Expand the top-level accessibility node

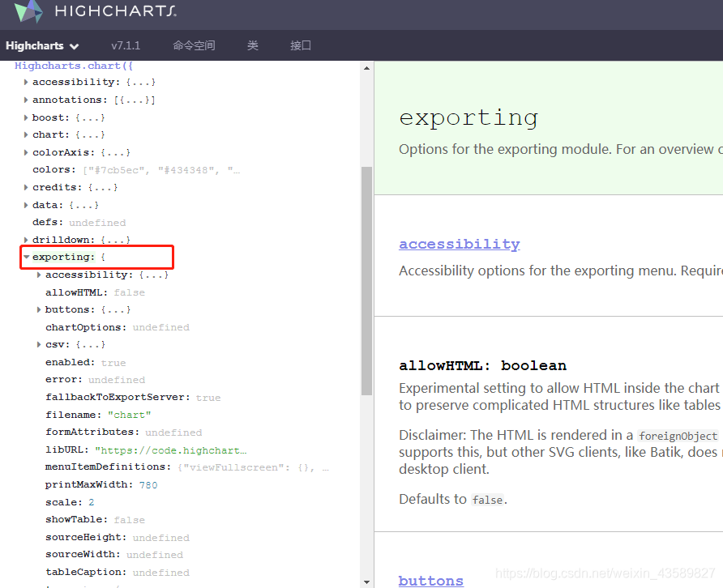(26, 82)
